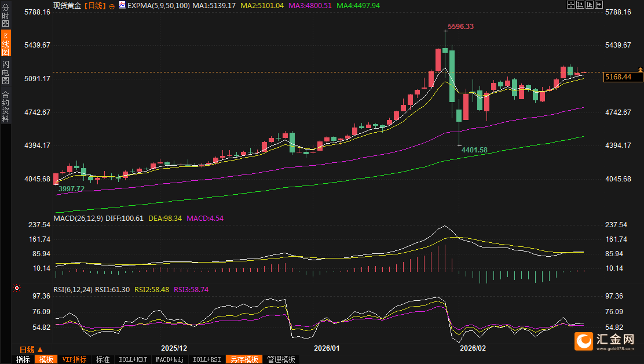Click the 【日线】 label in chart title
The width and height of the screenshot is (644, 364).
pos(95,6)
